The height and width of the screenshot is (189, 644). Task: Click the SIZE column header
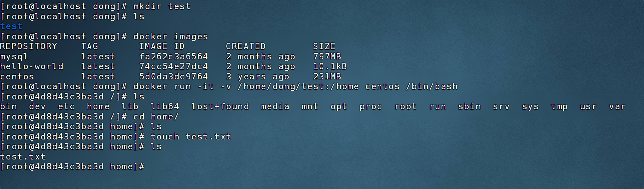(324, 46)
